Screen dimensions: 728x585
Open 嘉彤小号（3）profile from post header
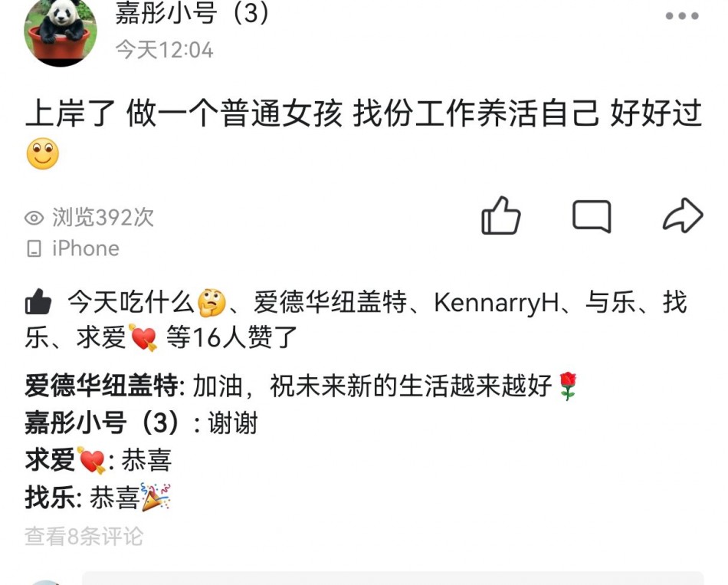tap(192, 12)
